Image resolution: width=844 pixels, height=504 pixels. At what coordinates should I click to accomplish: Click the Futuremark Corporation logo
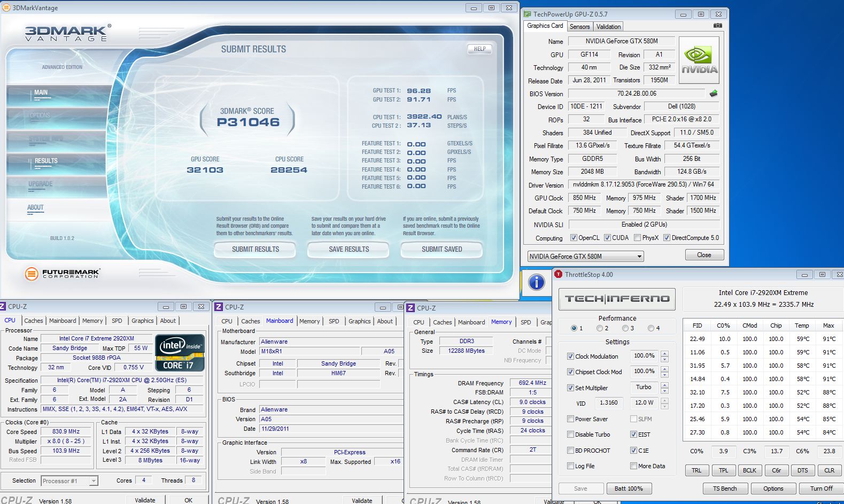[62, 273]
